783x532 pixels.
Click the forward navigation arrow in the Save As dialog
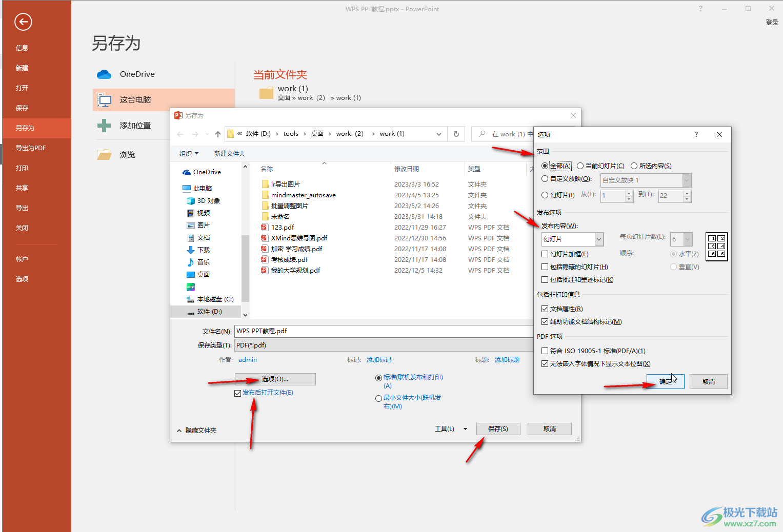(195, 134)
